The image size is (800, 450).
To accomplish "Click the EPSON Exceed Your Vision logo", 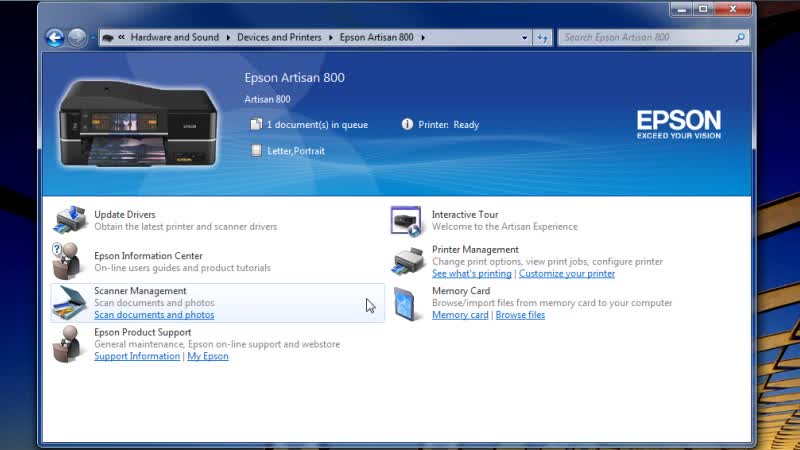I will (679, 124).
